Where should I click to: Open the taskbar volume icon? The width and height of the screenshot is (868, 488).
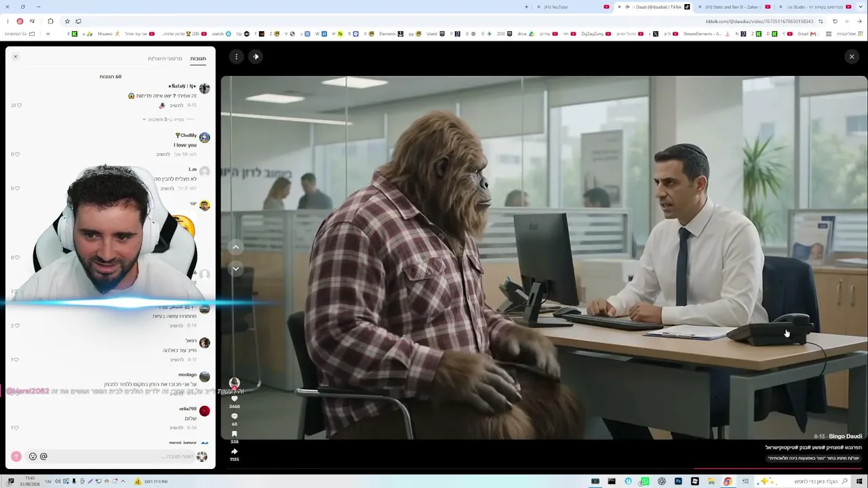57,481
